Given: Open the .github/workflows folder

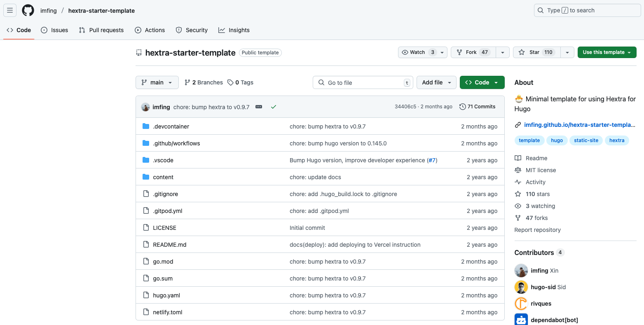Looking at the screenshot, I should coord(176,143).
